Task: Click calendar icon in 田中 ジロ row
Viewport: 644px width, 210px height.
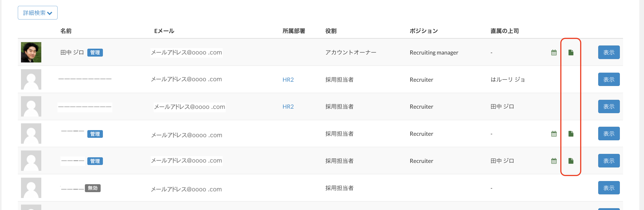Action: tap(554, 52)
